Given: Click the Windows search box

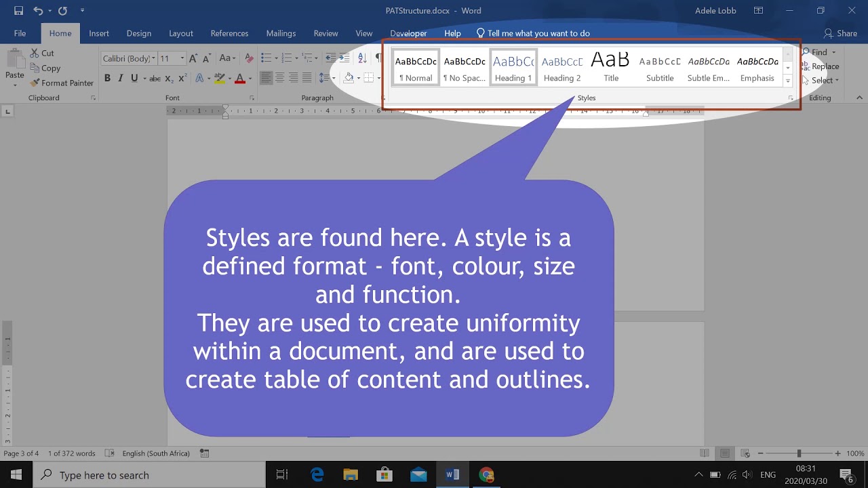Looking at the screenshot, I should point(149,474).
